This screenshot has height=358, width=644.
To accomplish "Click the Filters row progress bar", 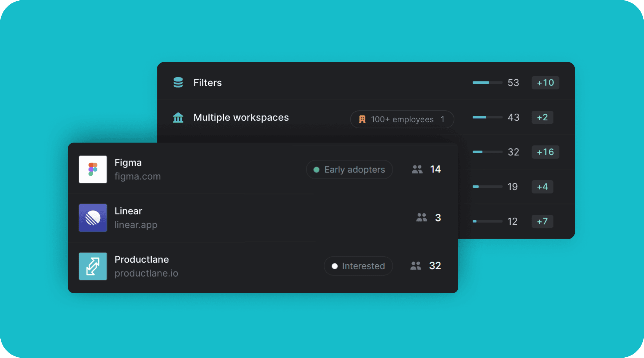I will 488,82.
